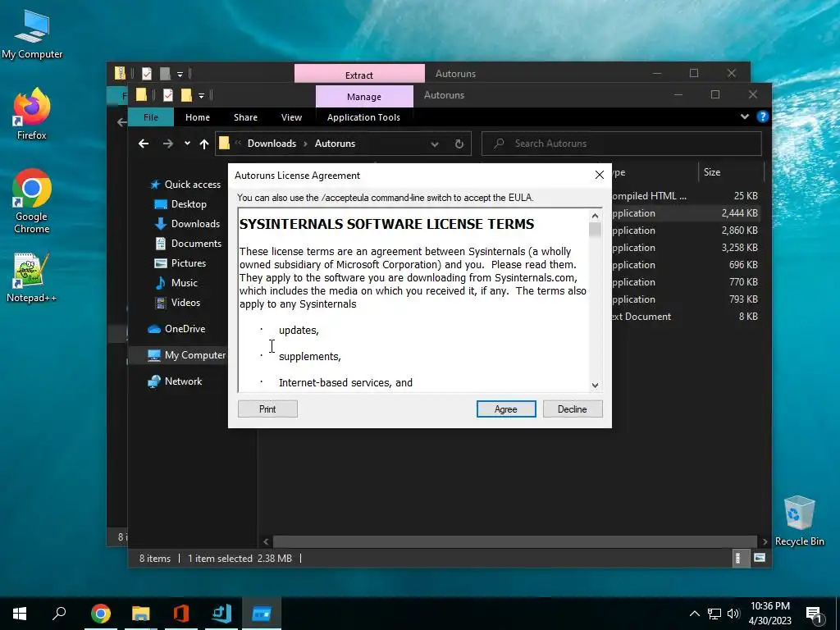Open Notepad++ desktop shortcut
The width and height of the screenshot is (840, 630).
pyautogui.click(x=32, y=277)
